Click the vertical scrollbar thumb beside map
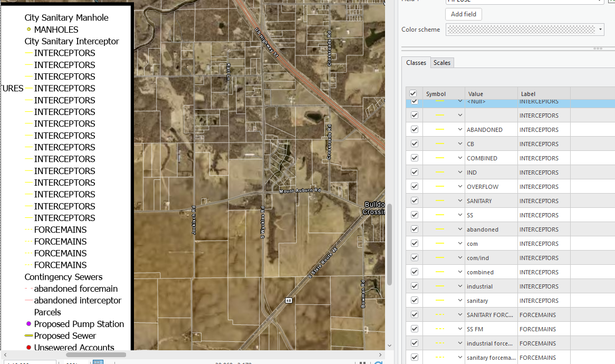The height and width of the screenshot is (364, 615). pos(389,244)
